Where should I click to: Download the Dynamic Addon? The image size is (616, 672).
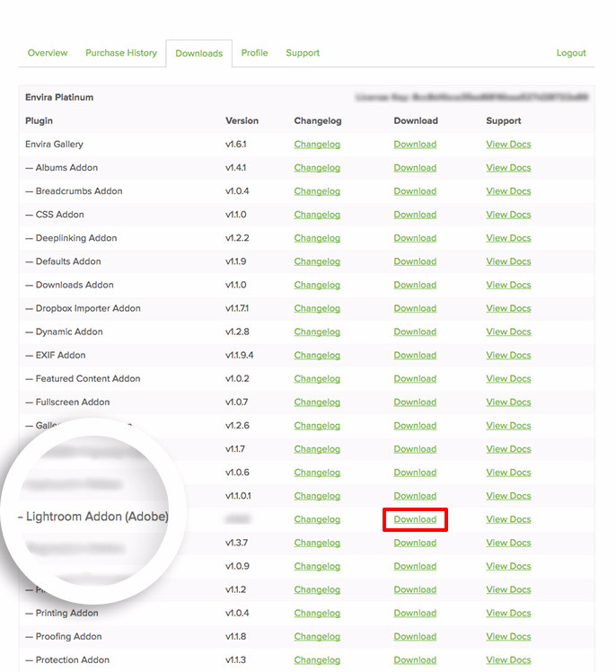[415, 332]
